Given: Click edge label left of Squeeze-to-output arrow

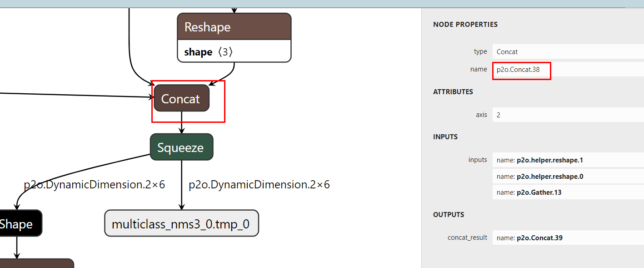Looking at the screenshot, I should click(x=95, y=185).
